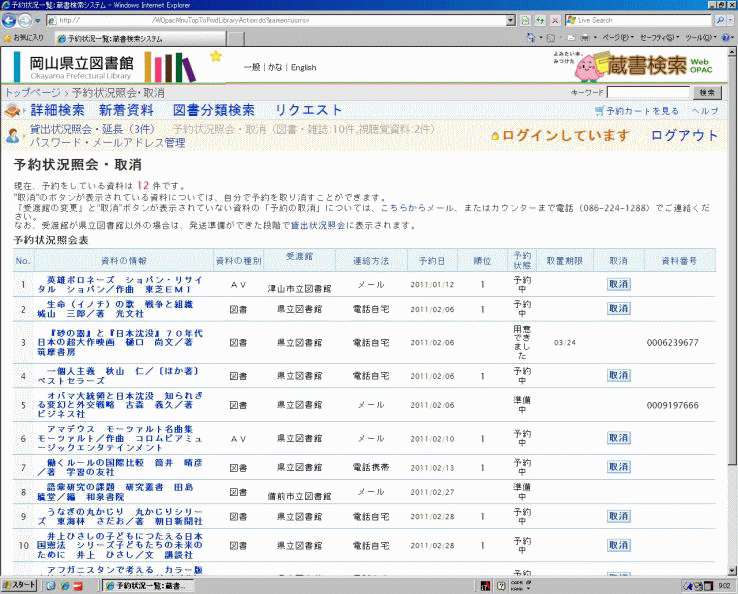
Task: Click the yellow star icon near logo
Action: (216, 56)
